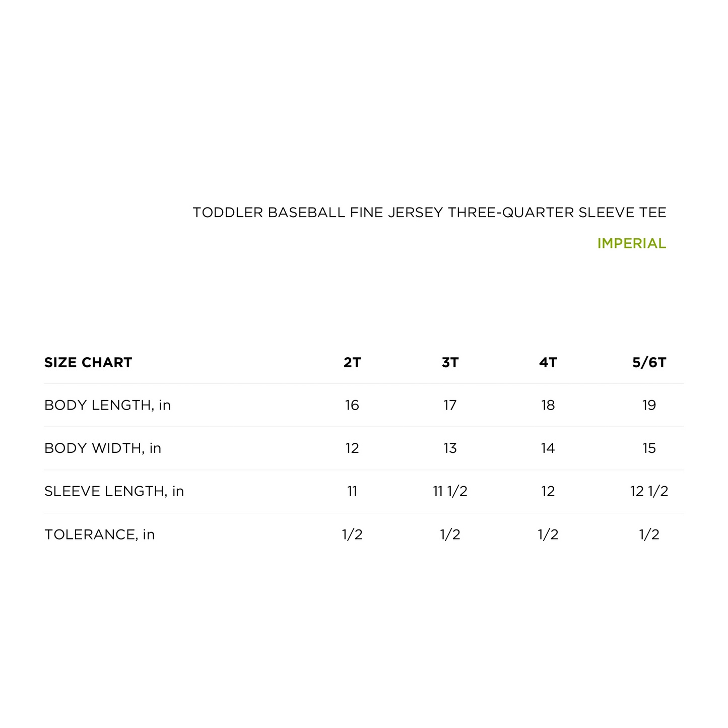Select the 4T size column header
Image resolution: width=728 pixels, height=728 pixels.
click(x=548, y=363)
